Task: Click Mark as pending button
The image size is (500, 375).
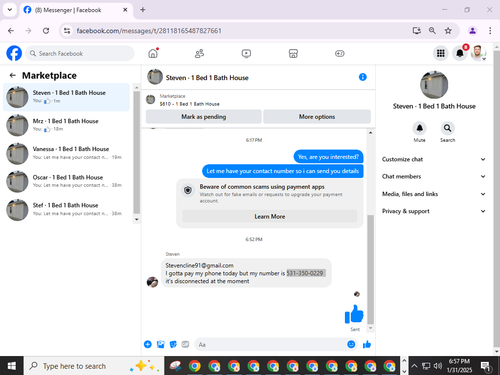Action: click(x=204, y=117)
